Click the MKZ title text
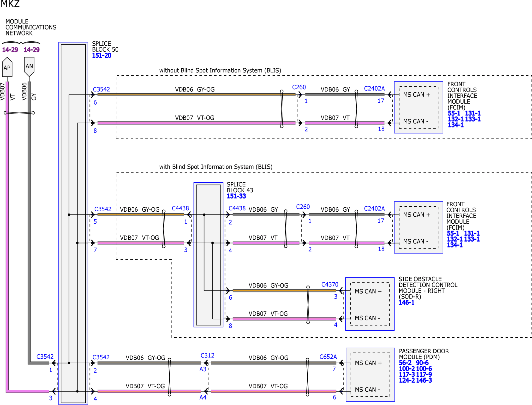532x405 pixels. point(10,4)
